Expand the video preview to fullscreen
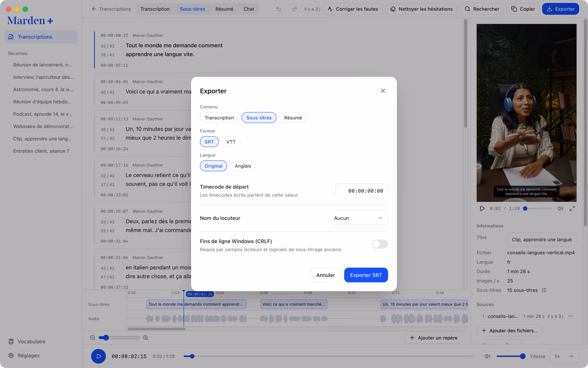This screenshot has height=368, width=588. coord(572,209)
